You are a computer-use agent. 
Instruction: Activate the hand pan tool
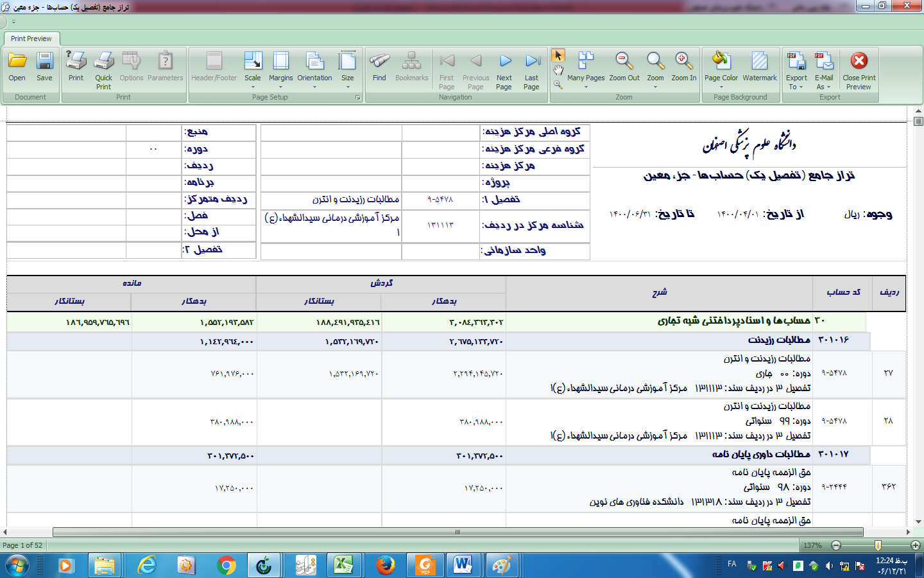(x=558, y=70)
